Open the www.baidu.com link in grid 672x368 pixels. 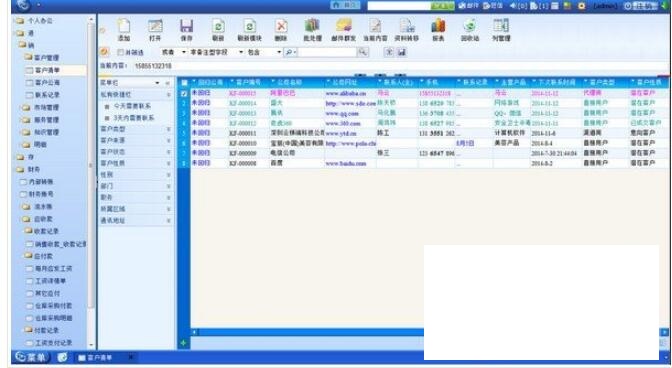coord(346,163)
